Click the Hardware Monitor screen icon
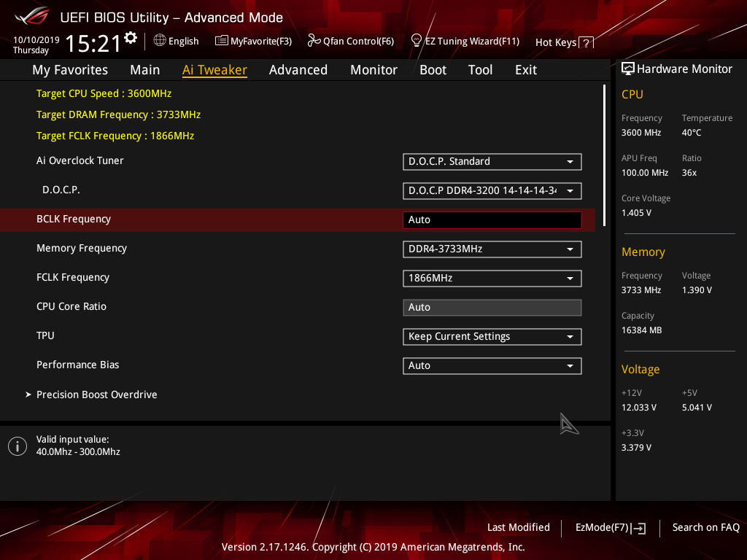This screenshot has width=747, height=560. (628, 69)
